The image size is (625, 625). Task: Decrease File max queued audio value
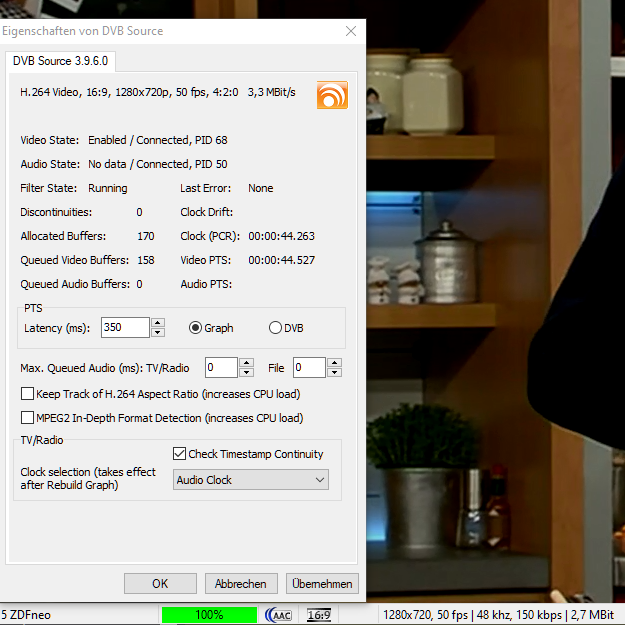point(334,372)
